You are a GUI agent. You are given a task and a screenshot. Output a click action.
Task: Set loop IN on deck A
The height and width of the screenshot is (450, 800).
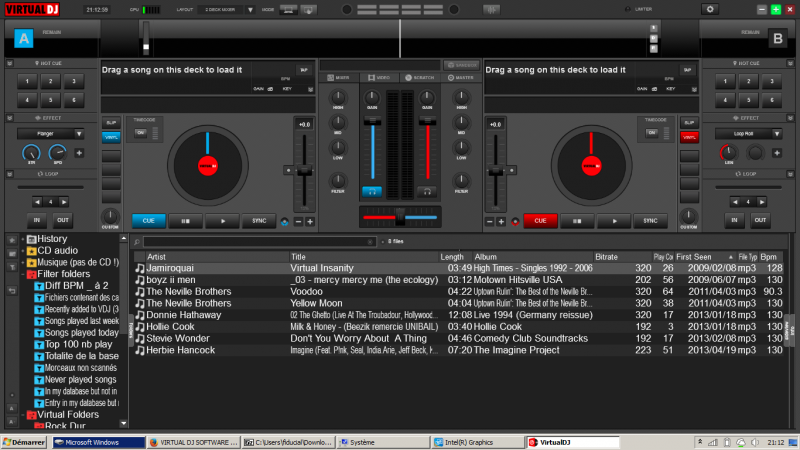pos(37,220)
